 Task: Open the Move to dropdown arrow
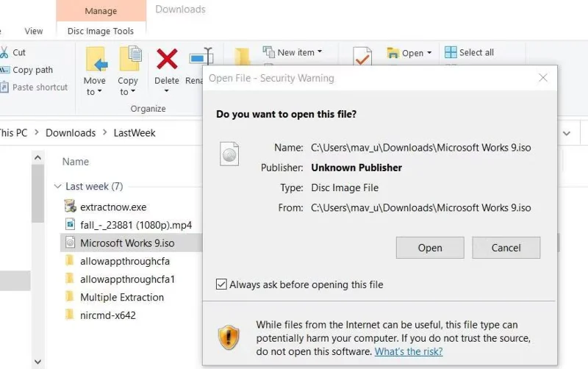pyautogui.click(x=100, y=91)
